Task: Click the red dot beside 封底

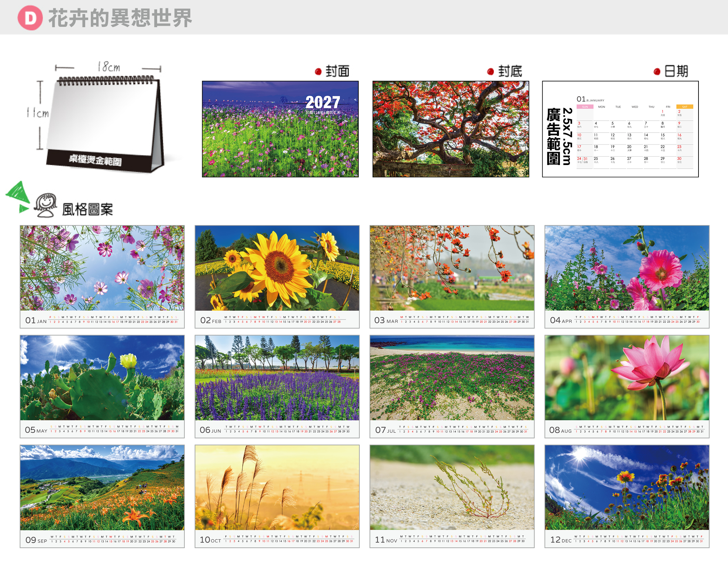Action: (490, 72)
